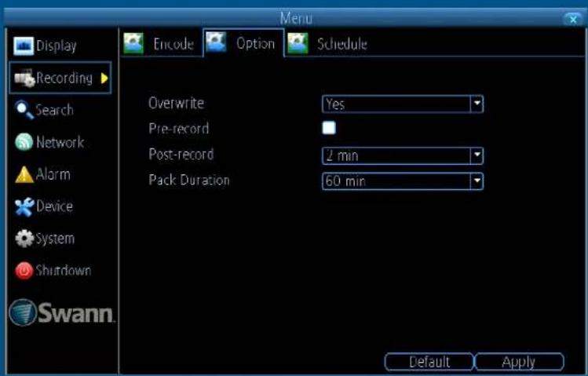This screenshot has height=376, width=588.
Task: Click the Pack Duration label
Action: [x=189, y=180]
